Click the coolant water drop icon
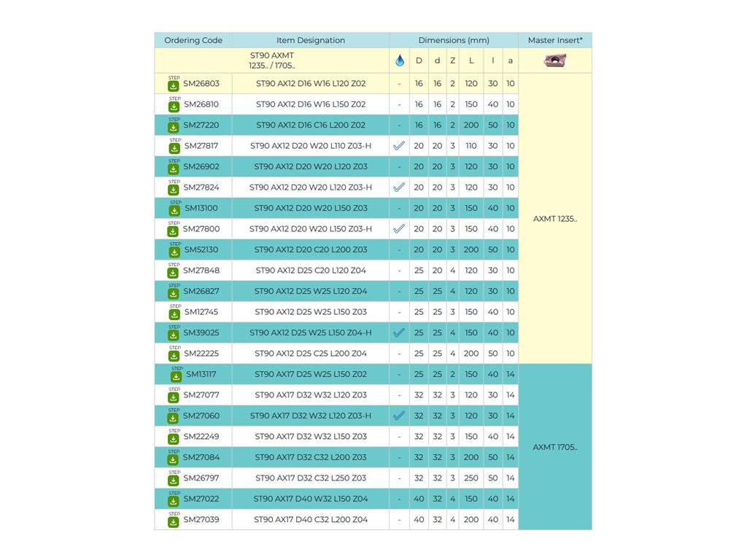747x560 pixels. point(399,61)
